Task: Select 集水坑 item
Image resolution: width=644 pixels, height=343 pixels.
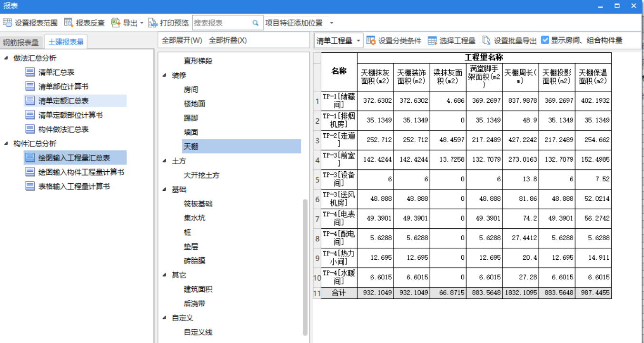Action: tap(194, 218)
